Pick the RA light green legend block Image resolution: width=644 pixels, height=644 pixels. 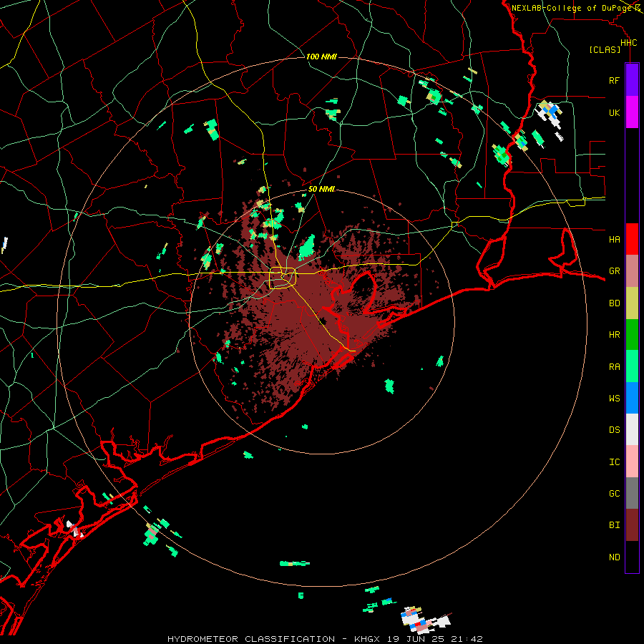632,366
